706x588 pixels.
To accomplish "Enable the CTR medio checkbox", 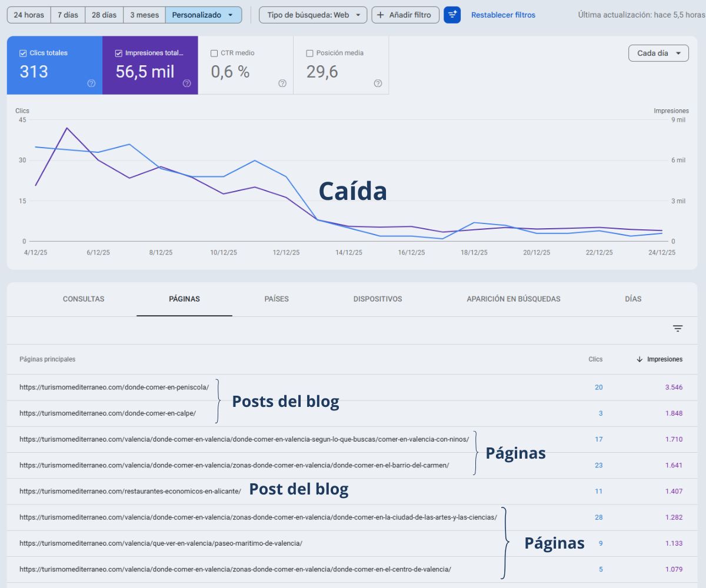I will [x=214, y=53].
